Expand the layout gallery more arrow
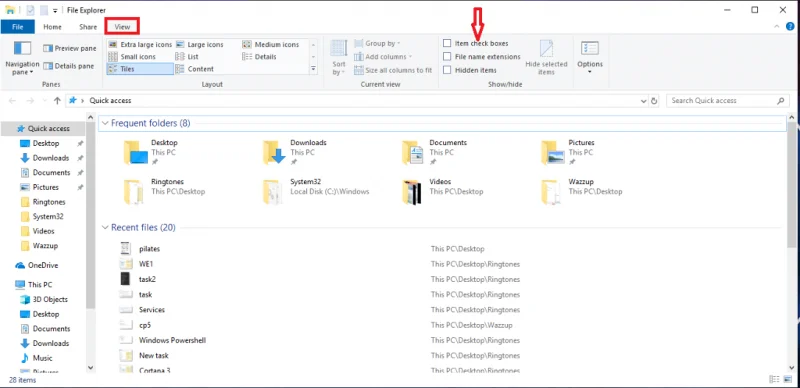Image resolution: width=800 pixels, height=388 pixels. [313, 69]
